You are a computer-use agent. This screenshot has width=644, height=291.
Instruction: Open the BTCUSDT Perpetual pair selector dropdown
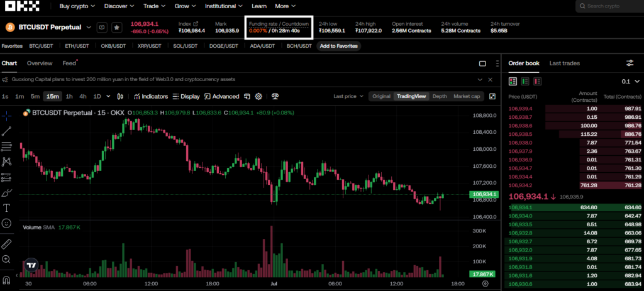(89, 28)
